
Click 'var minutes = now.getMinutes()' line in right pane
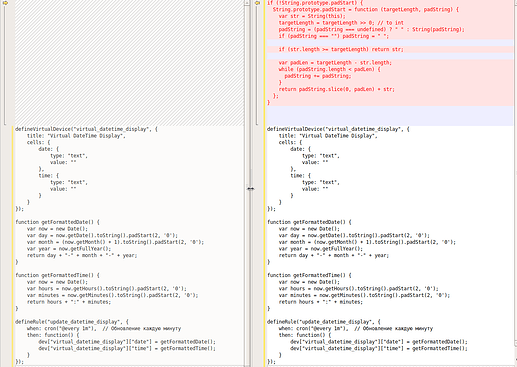click(365, 295)
